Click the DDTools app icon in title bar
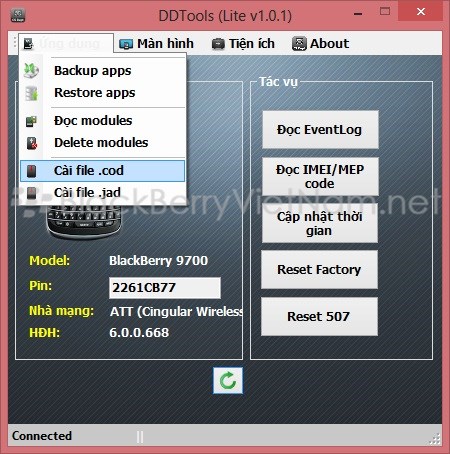The height and width of the screenshot is (454, 450). pos(18,15)
